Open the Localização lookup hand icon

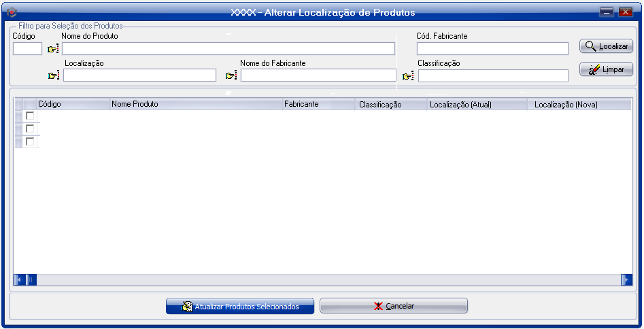click(54, 75)
